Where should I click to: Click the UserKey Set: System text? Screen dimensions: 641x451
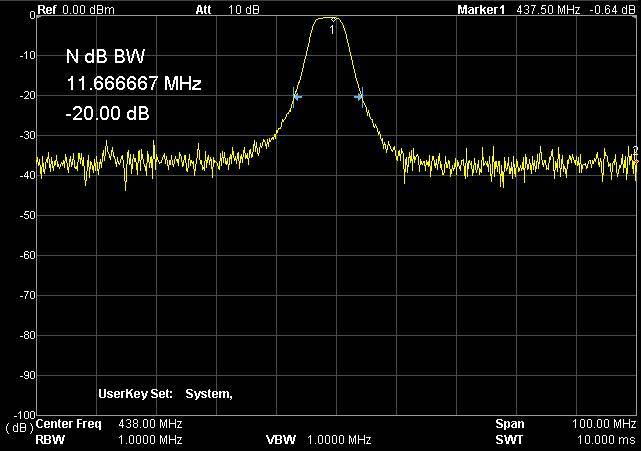(x=165, y=393)
